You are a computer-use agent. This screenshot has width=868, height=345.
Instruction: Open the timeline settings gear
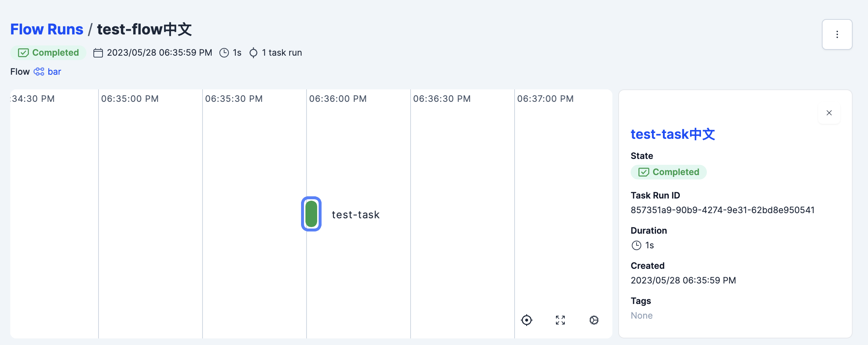click(x=594, y=320)
